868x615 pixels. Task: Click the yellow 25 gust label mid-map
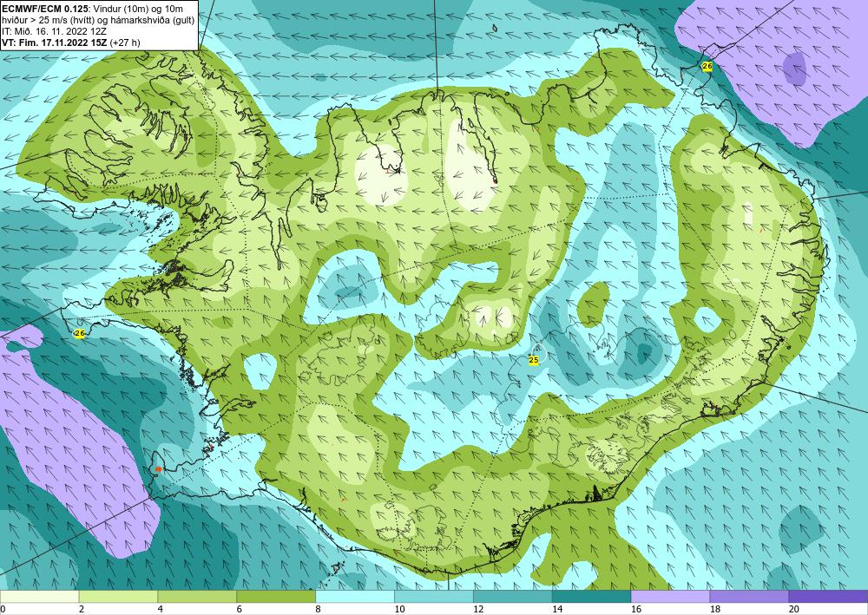534,361
